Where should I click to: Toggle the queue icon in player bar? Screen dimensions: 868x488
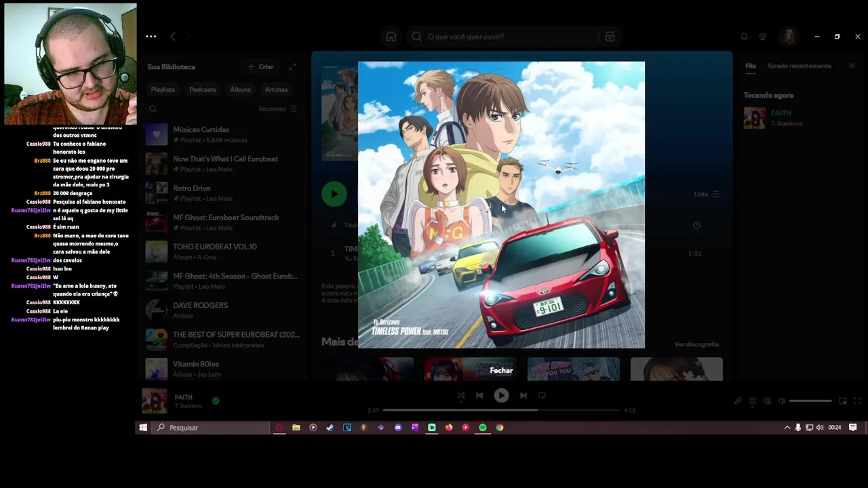click(752, 401)
